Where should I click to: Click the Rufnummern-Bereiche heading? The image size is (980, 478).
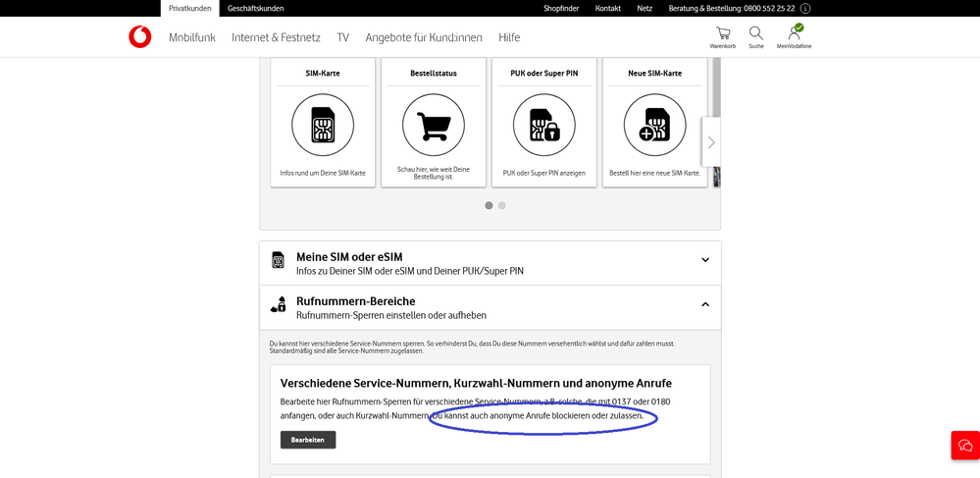[x=356, y=301]
